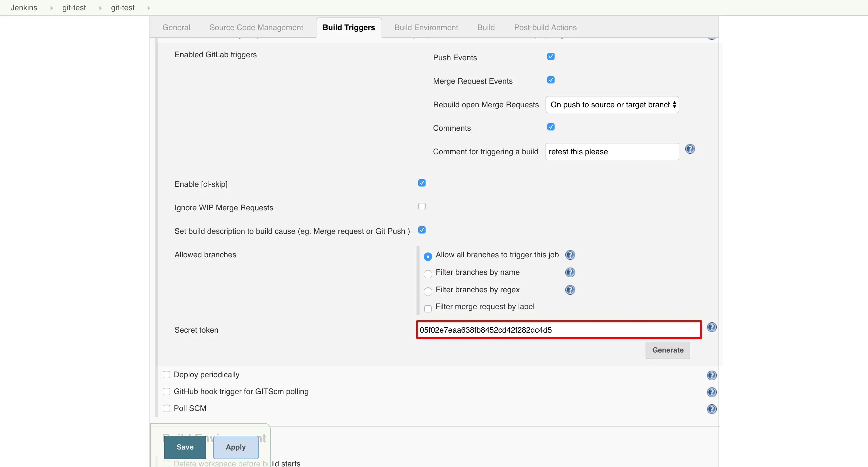
Task: Show help for Filter branches by regex
Action: point(570,290)
